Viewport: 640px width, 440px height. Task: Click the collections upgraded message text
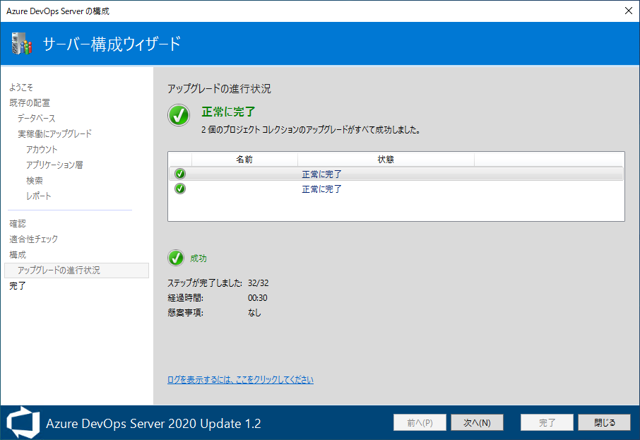311,130
